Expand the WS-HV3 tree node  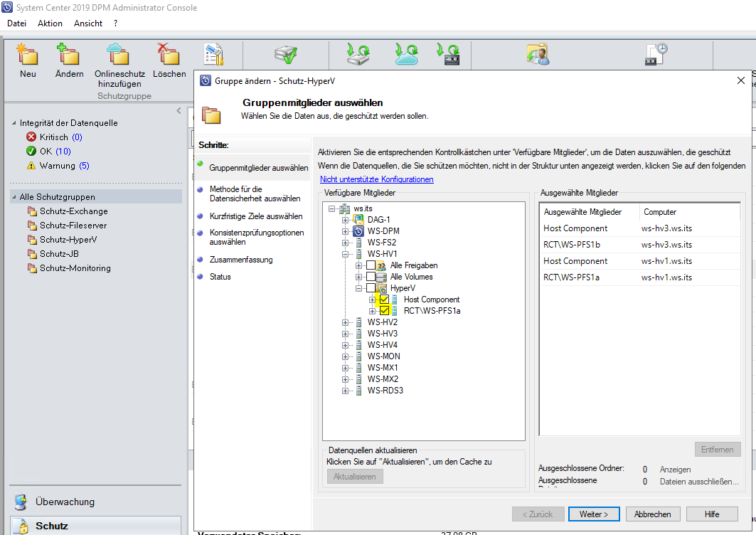[x=345, y=334]
